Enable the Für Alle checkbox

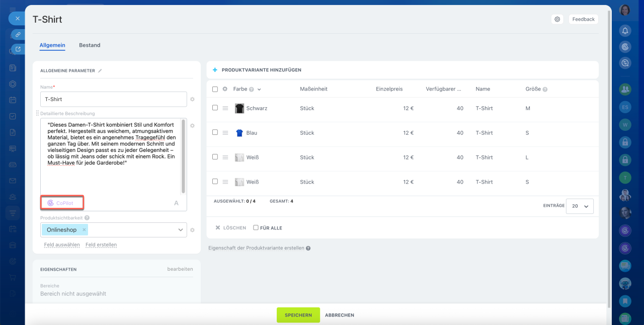click(256, 228)
